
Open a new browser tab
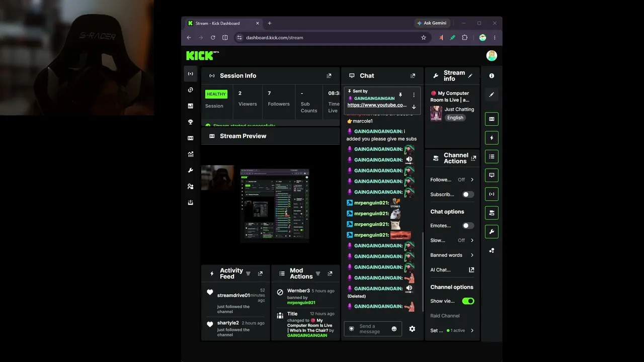(270, 23)
